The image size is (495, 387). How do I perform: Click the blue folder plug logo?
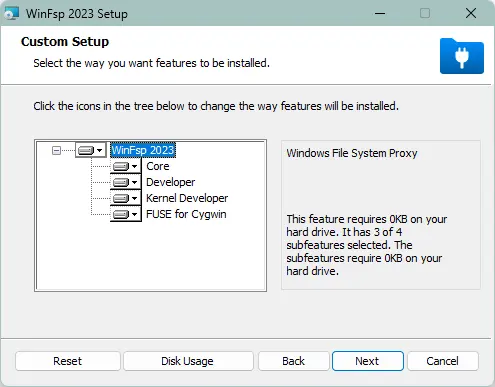pos(462,56)
